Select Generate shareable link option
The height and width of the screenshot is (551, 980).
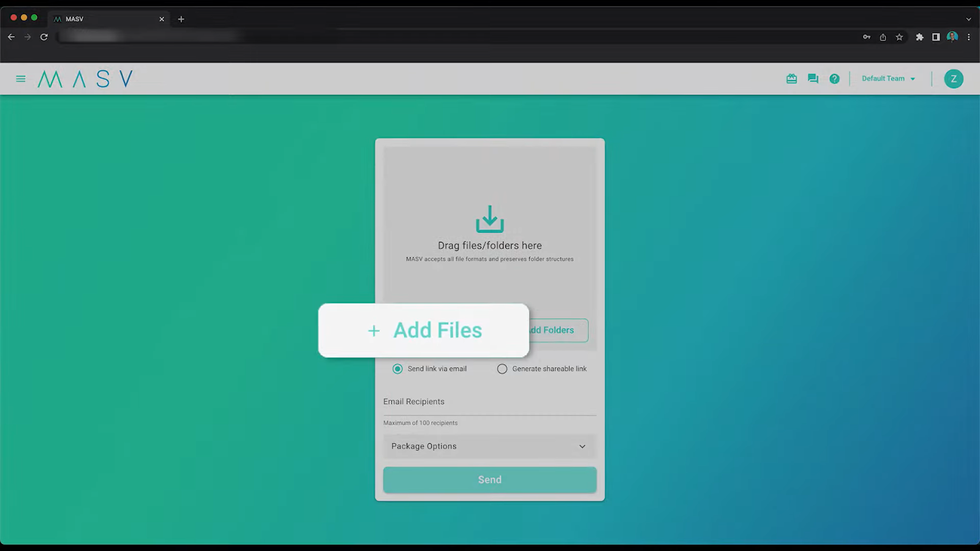tap(542, 369)
